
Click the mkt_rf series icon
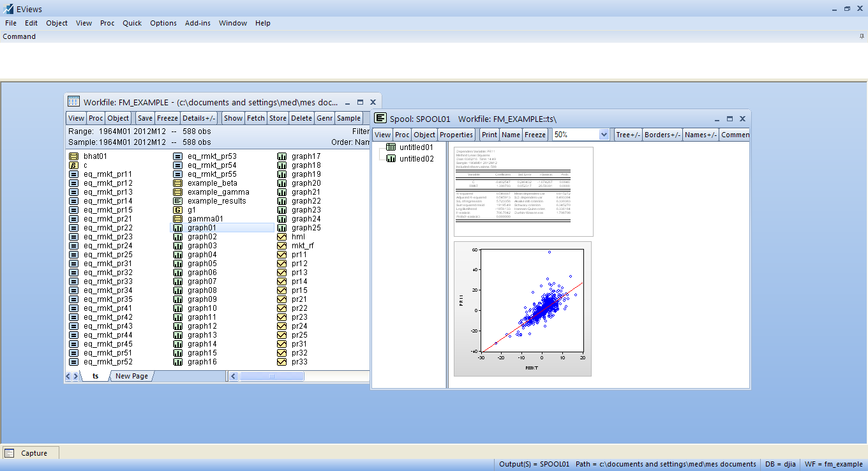[x=281, y=246]
